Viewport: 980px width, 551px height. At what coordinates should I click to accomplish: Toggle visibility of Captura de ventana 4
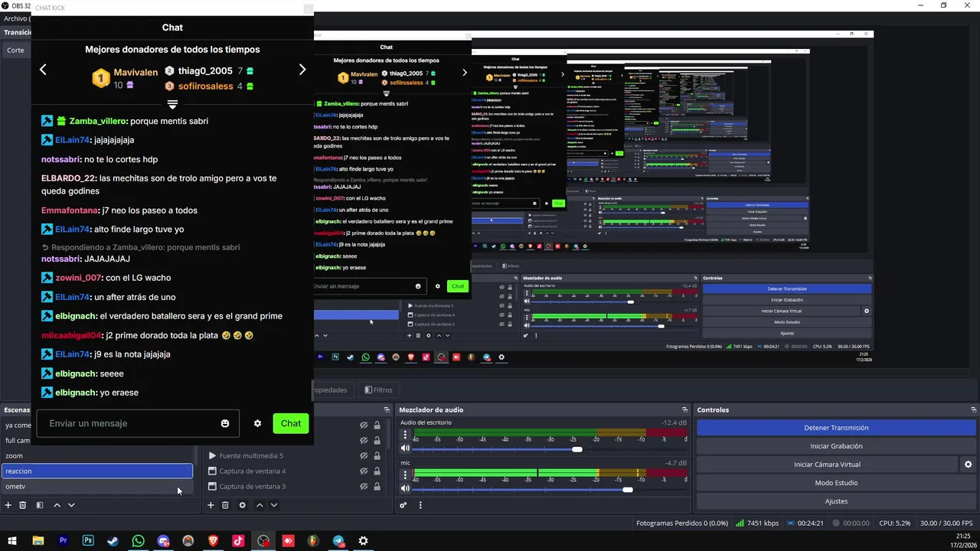(364, 471)
